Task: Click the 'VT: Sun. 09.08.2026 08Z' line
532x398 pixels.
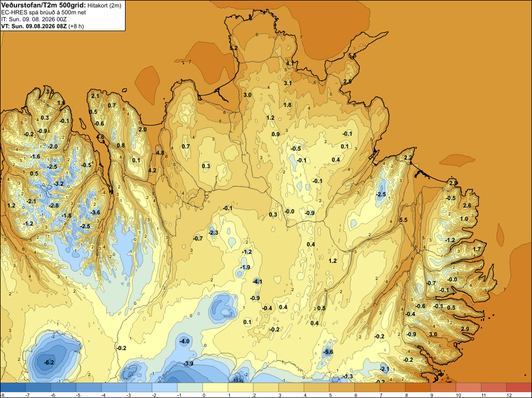Action: (34, 26)
